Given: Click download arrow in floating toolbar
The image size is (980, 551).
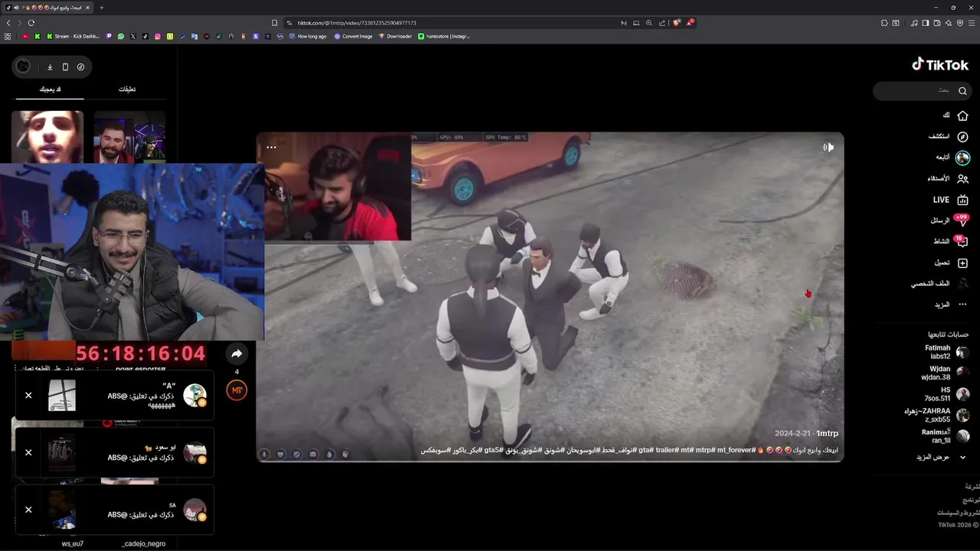Looking at the screenshot, I should (50, 67).
